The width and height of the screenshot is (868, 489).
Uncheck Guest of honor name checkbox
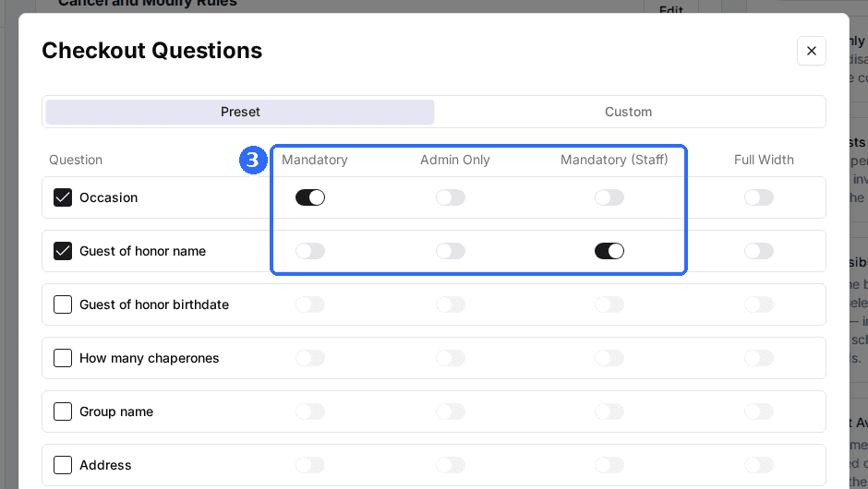(x=63, y=251)
